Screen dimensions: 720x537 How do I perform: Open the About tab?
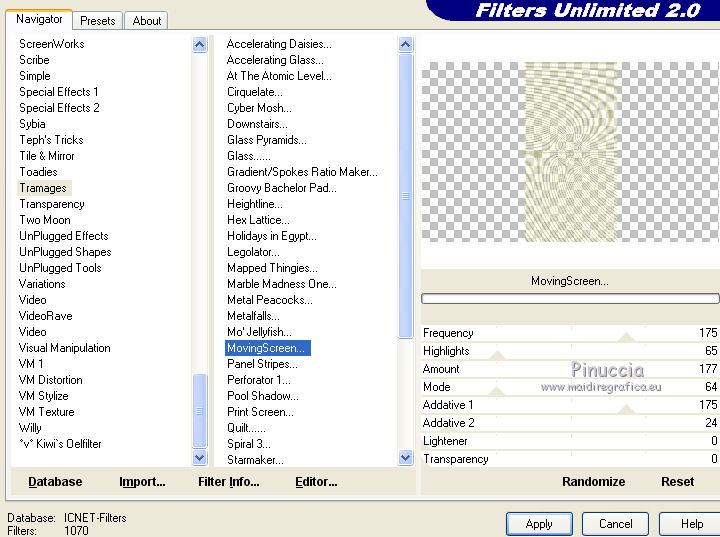point(146,21)
